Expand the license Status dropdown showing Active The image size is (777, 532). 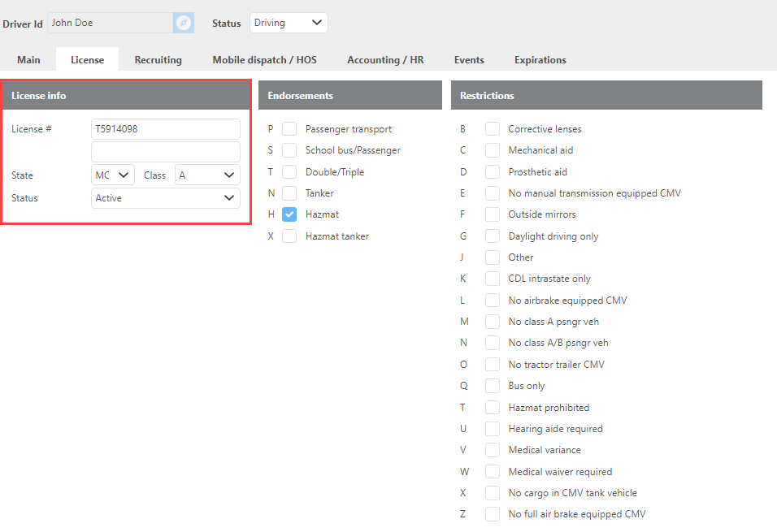[x=165, y=198]
